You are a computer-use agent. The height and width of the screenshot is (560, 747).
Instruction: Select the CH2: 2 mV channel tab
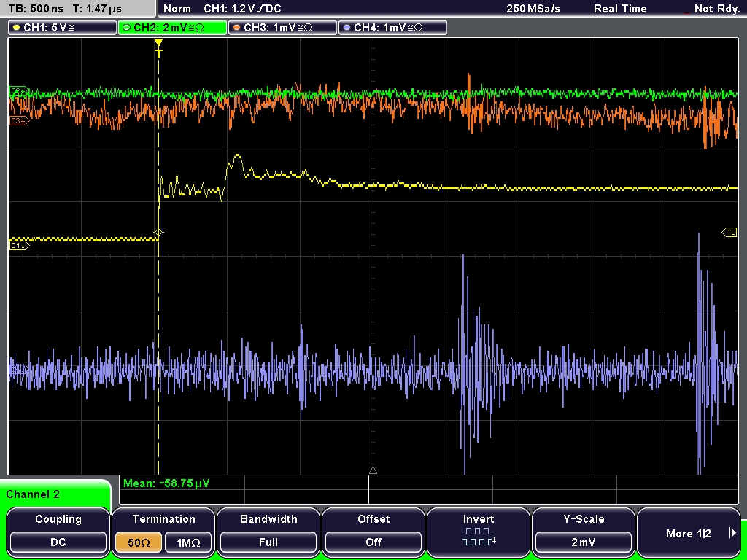(x=172, y=28)
